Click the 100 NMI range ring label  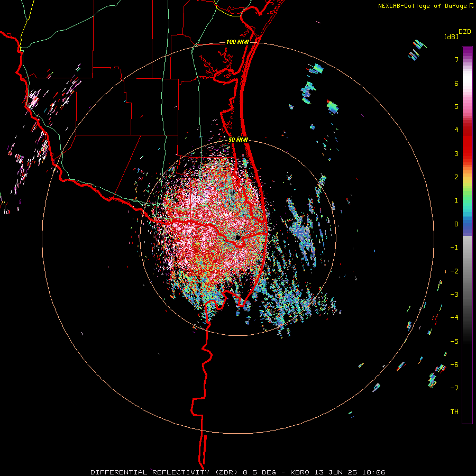coord(237,42)
